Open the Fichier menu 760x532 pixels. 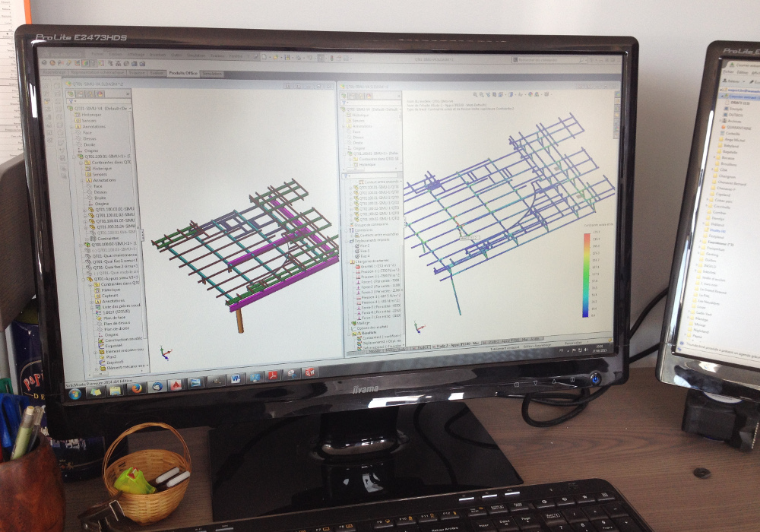click(x=97, y=54)
